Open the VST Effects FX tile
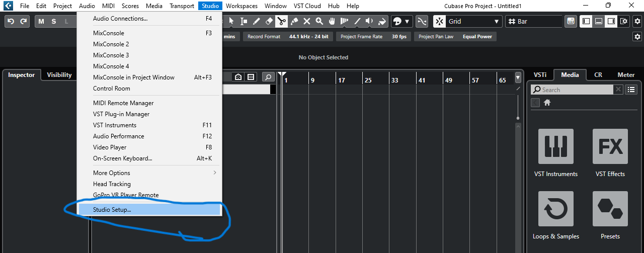Screen dimensions: 644x253 pos(610,146)
